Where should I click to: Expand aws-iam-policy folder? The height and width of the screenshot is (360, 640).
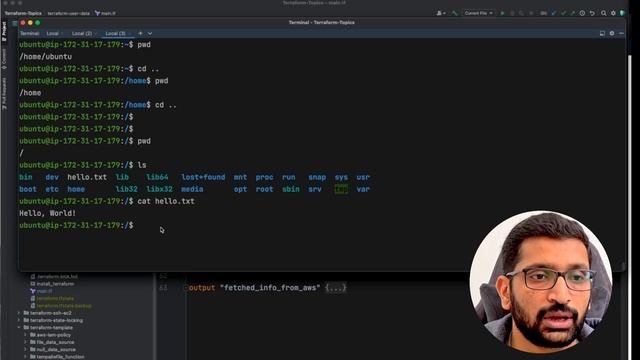pyautogui.click(x=26, y=335)
